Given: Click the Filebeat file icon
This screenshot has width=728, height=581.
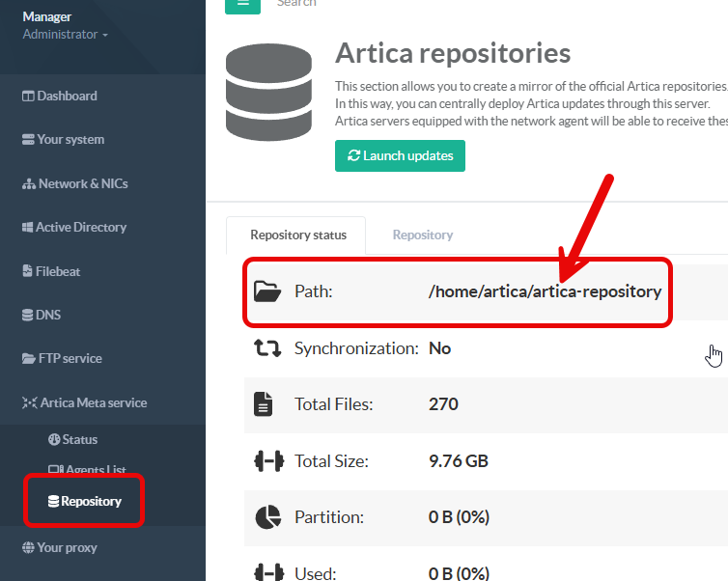Looking at the screenshot, I should 28,271.
